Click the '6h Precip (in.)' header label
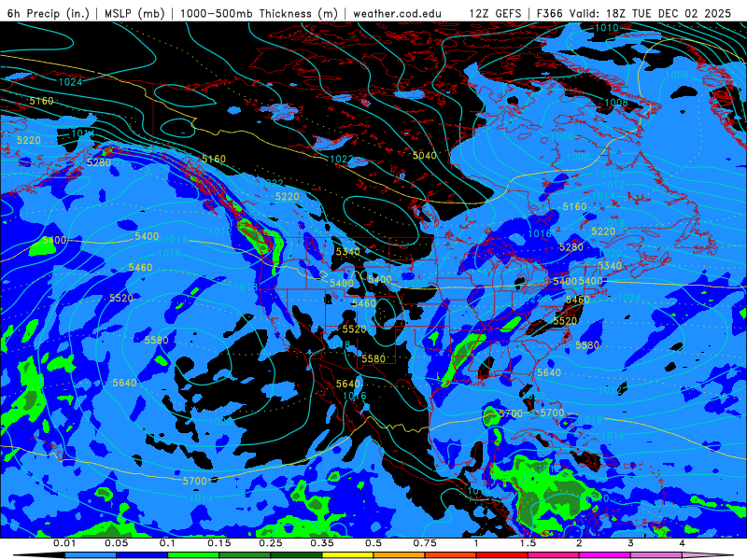This screenshot has width=747, height=560. pos(49,13)
